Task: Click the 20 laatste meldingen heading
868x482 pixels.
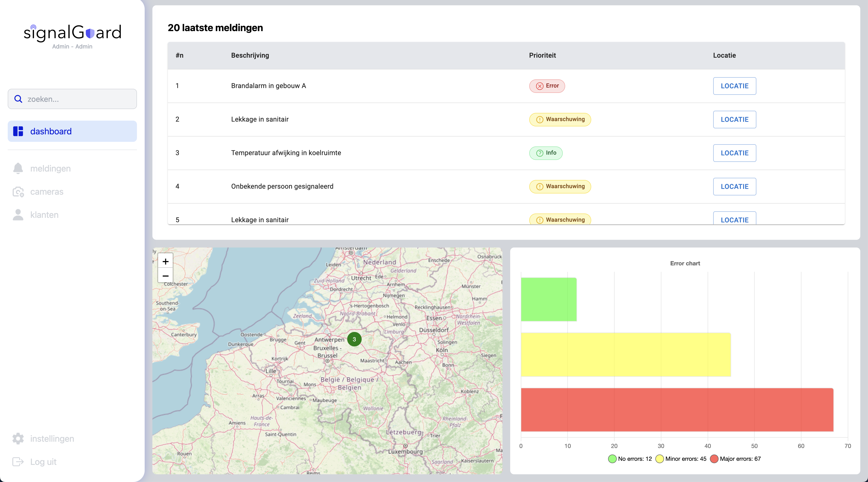Action: click(215, 28)
